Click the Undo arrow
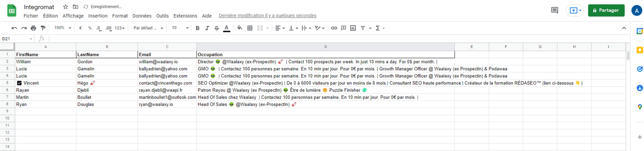This screenshot has width=644, height=151. pyautogui.click(x=14, y=28)
